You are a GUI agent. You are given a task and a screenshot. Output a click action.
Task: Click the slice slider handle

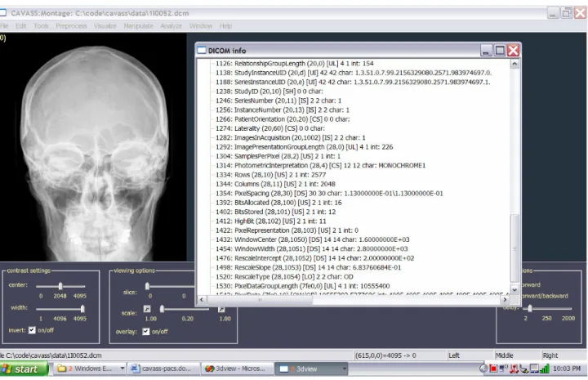pyautogui.click(x=147, y=286)
